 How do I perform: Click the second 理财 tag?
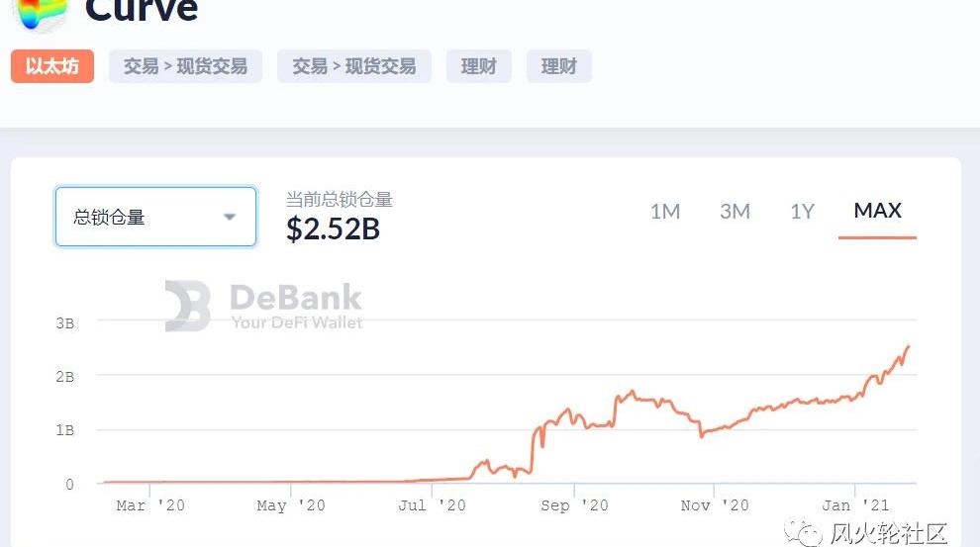(x=559, y=66)
